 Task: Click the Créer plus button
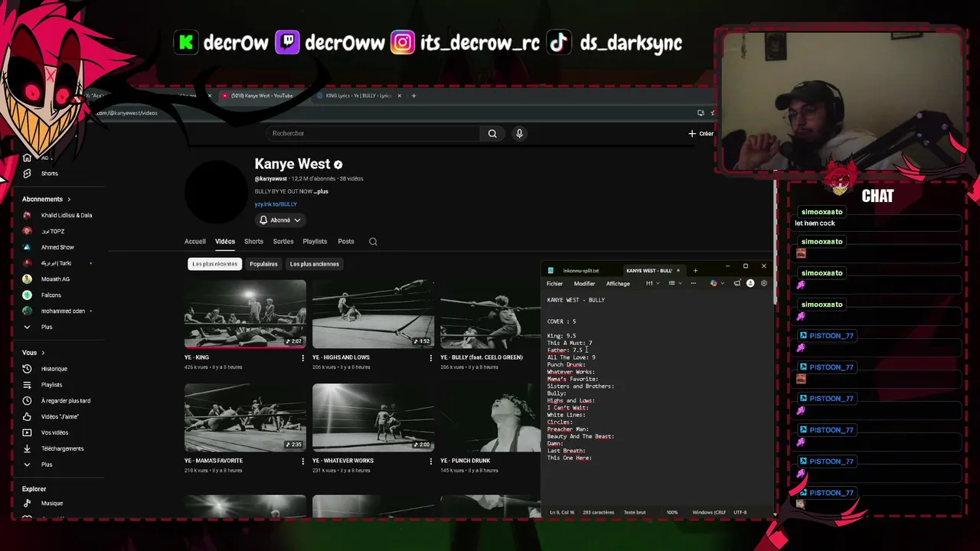(x=701, y=133)
